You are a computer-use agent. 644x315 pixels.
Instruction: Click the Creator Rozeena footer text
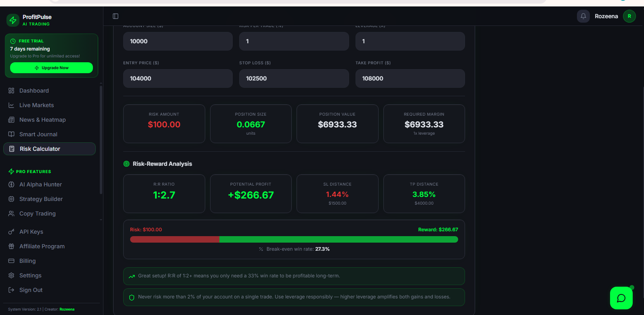pos(59,309)
